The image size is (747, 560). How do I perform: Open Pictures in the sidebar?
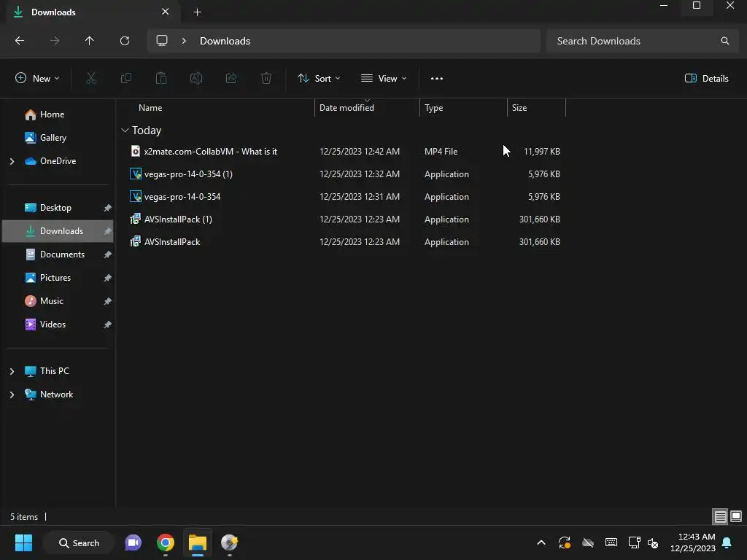(55, 278)
